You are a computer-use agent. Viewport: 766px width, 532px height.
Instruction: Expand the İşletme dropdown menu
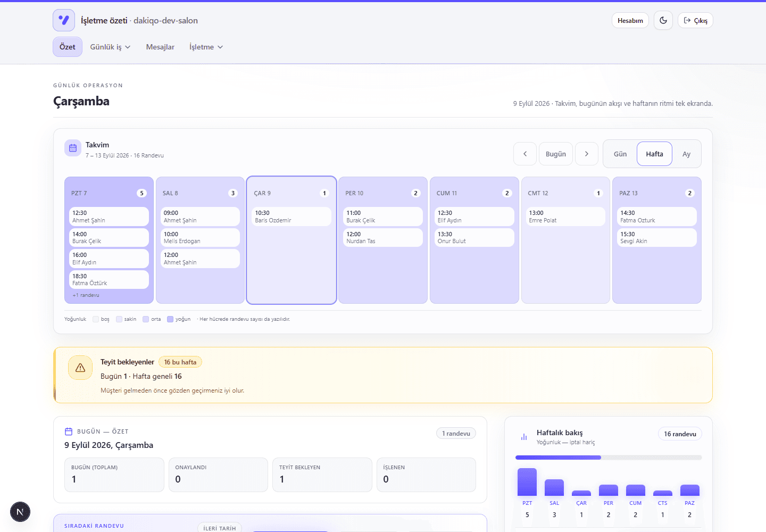pyautogui.click(x=206, y=47)
